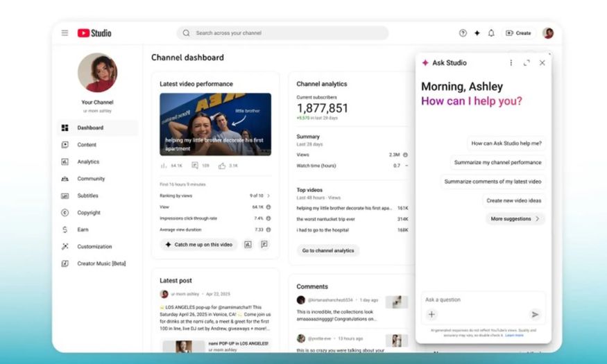Send the question with arrow icon
The width and height of the screenshot is (607, 364).
pos(535,314)
